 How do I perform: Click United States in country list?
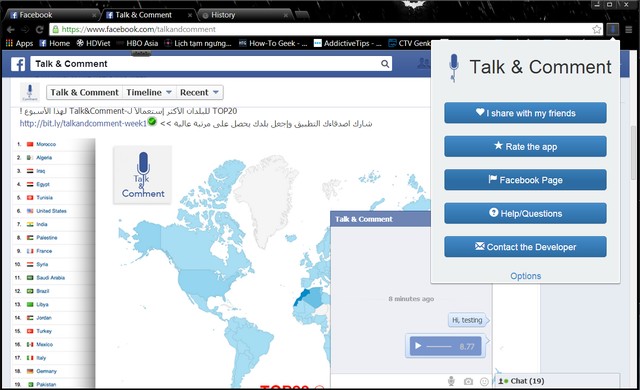coord(51,211)
